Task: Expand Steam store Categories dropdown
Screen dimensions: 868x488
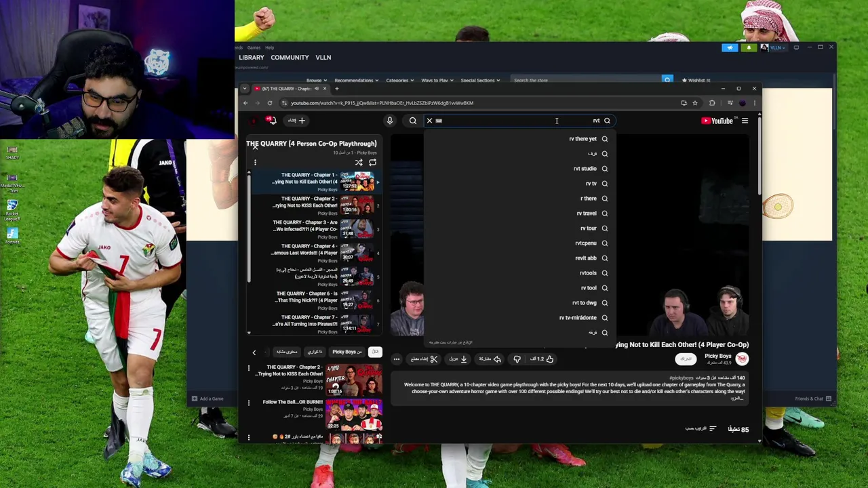Action: (x=399, y=81)
